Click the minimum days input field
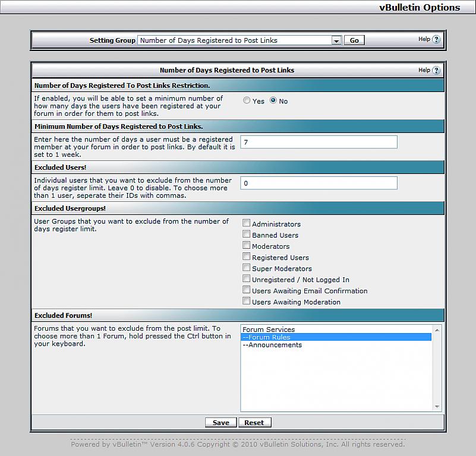This screenshot has width=476, height=456. [319, 142]
